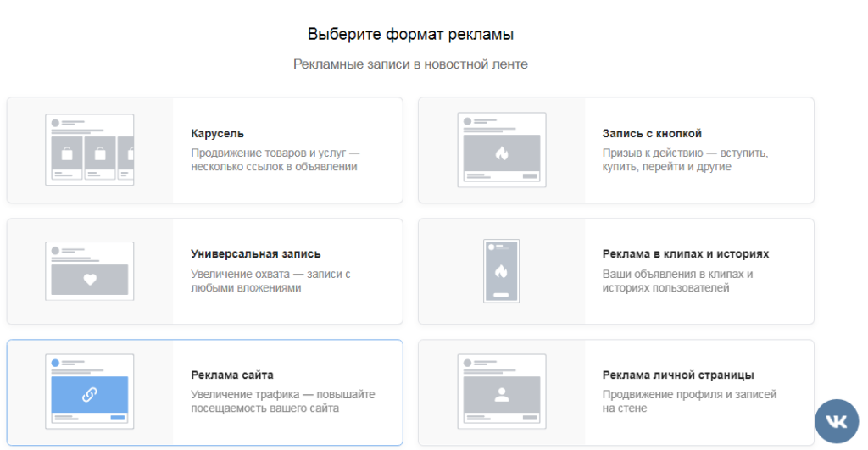Click text 'Продвижение товаров и услуг — несколько ссылок в объявлении'
This screenshot has width=868, height=450.
pyautogui.click(x=275, y=159)
